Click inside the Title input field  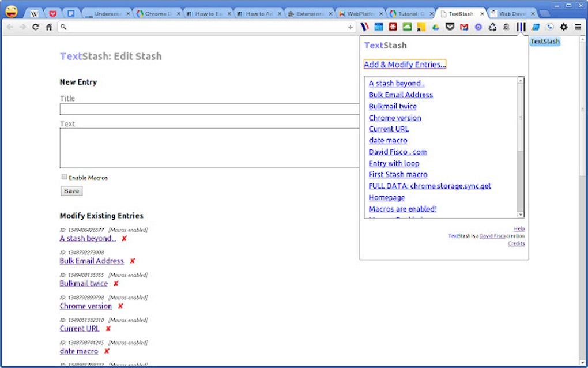click(202, 108)
